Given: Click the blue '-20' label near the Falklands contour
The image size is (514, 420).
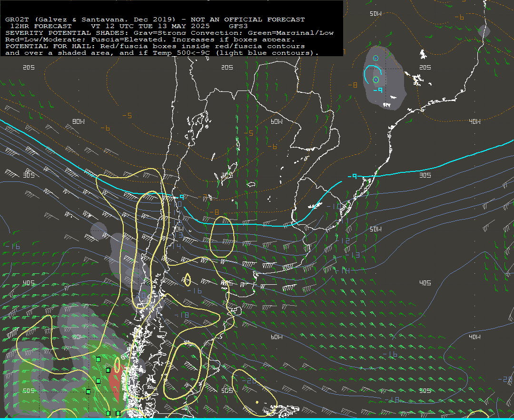Looking at the screenshot, I should pos(249,380).
